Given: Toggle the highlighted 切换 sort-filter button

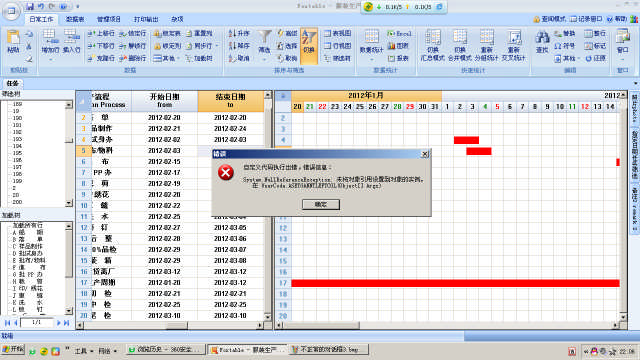Looking at the screenshot, I should tap(309, 45).
